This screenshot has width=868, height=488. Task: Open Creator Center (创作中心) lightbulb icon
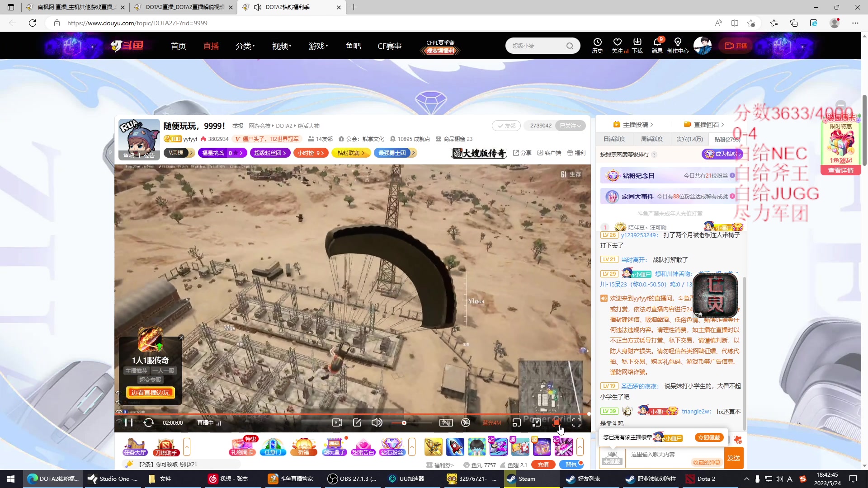[x=678, y=46]
